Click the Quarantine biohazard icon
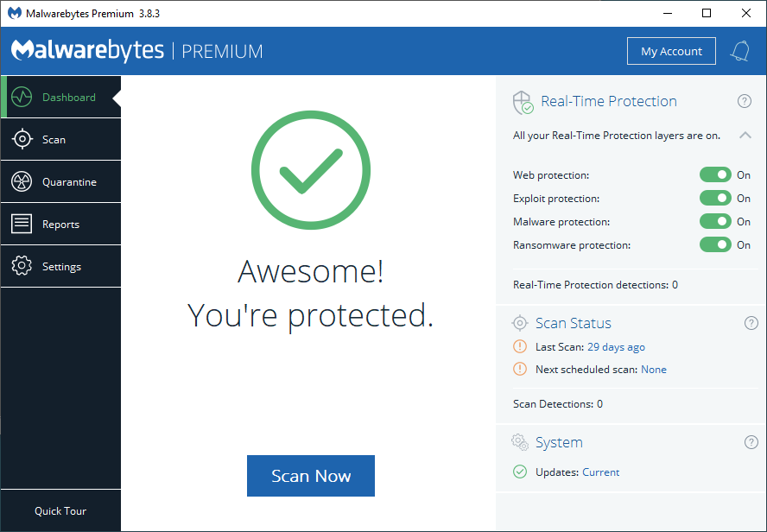This screenshot has width=767, height=532. click(22, 182)
